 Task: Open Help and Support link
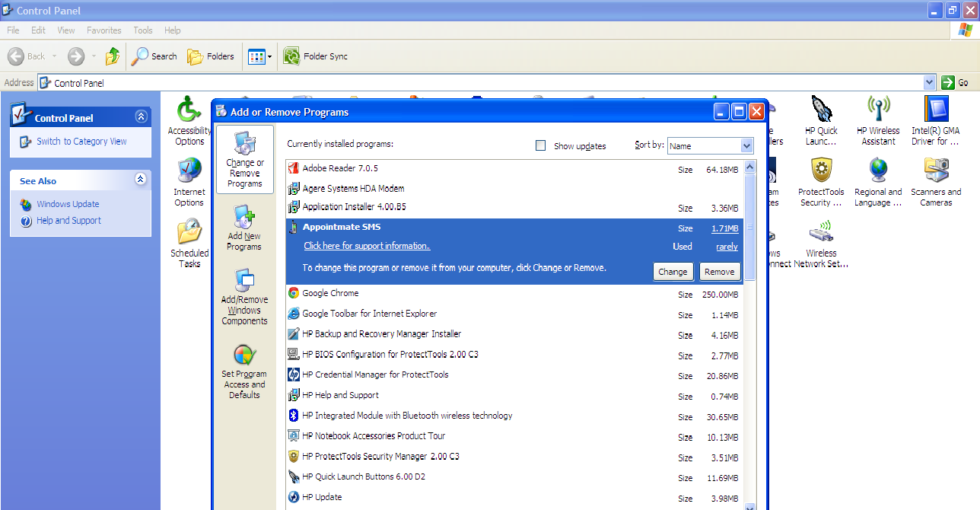point(68,221)
